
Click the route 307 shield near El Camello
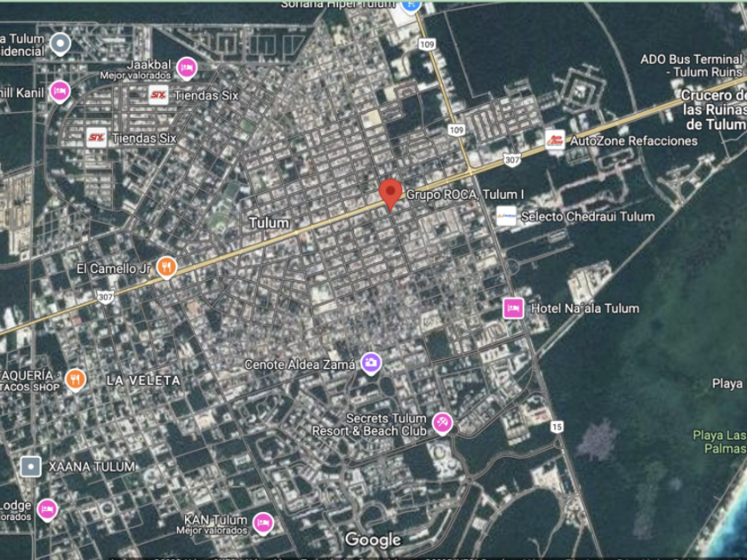(x=105, y=297)
